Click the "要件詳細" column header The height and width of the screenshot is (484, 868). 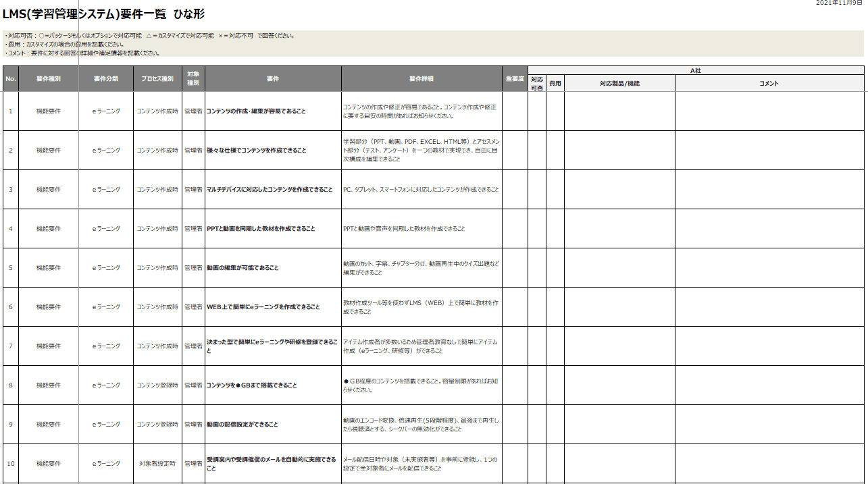[421, 79]
